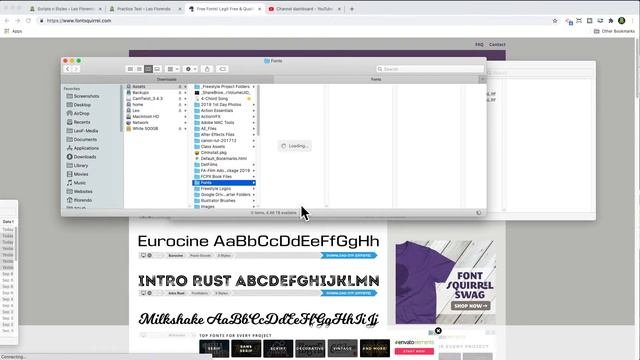
Task: Expand the Macintosh HD chevron
Action: click(185, 117)
